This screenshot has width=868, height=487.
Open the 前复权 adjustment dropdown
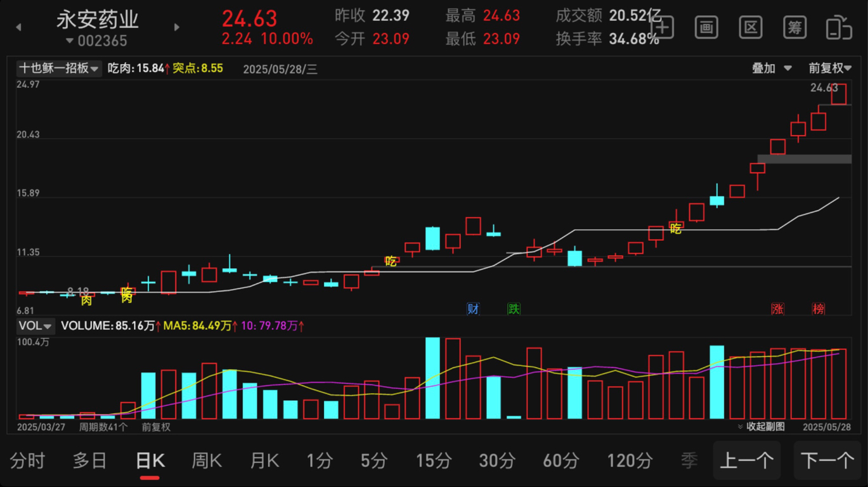(830, 68)
